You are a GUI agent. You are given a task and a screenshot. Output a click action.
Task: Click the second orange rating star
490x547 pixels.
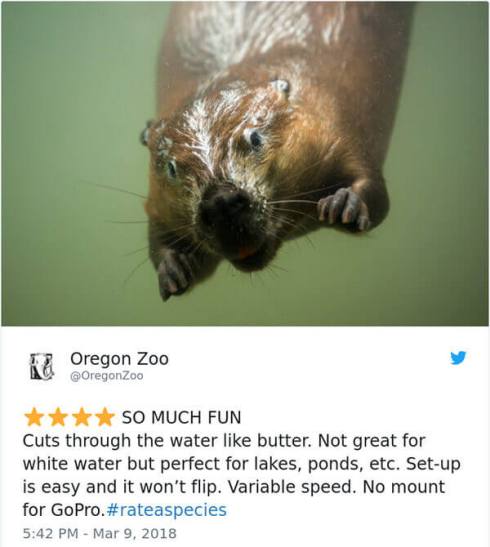tap(58, 418)
